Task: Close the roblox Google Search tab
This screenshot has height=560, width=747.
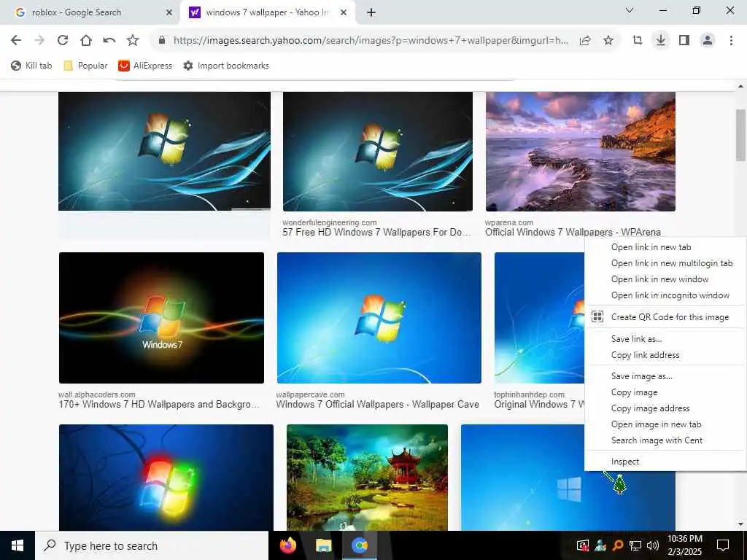Action: pyautogui.click(x=169, y=12)
